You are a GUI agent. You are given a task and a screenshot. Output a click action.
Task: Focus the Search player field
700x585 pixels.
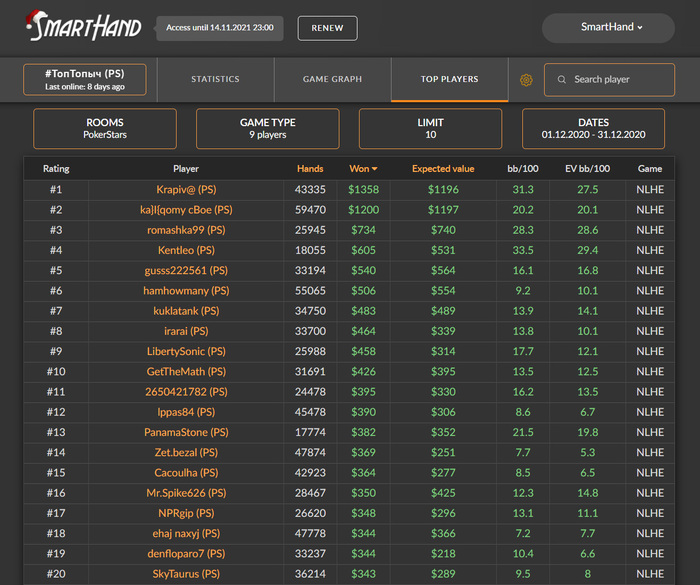tap(609, 79)
